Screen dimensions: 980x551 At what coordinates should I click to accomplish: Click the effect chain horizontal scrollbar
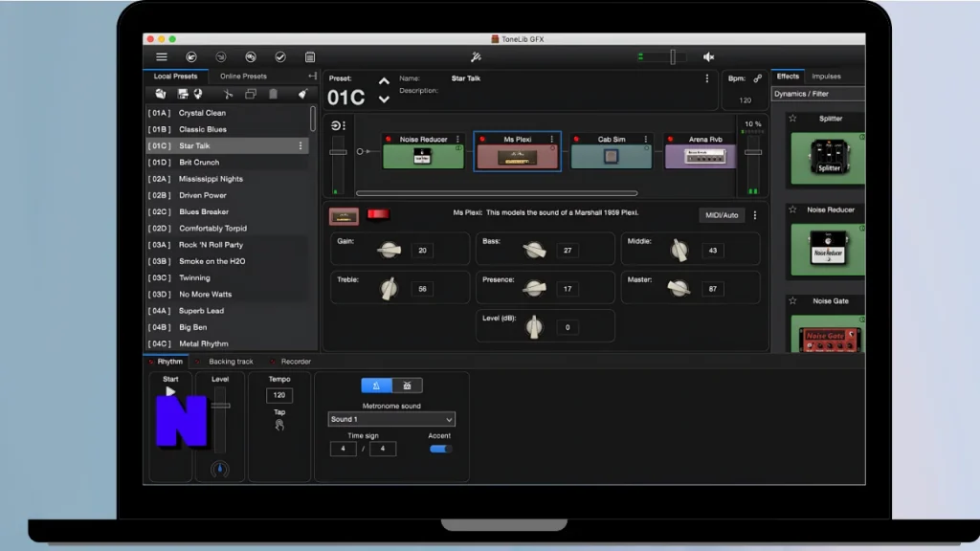(x=497, y=193)
